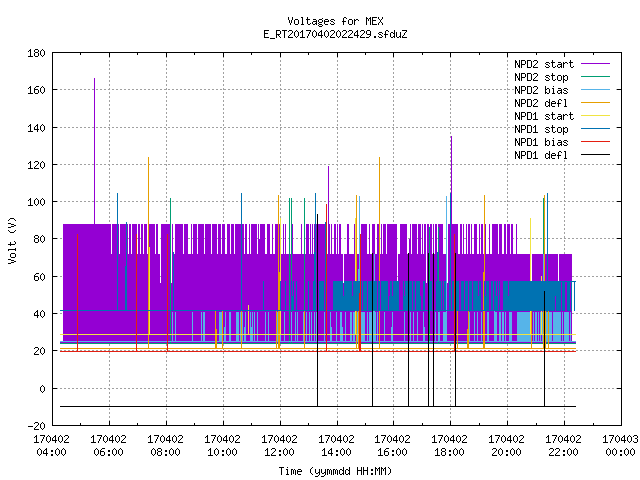The width and height of the screenshot is (640, 480).
Task: Select the filename E_RT20170402022429.sfduZ subtitle
Action: click(x=335, y=34)
